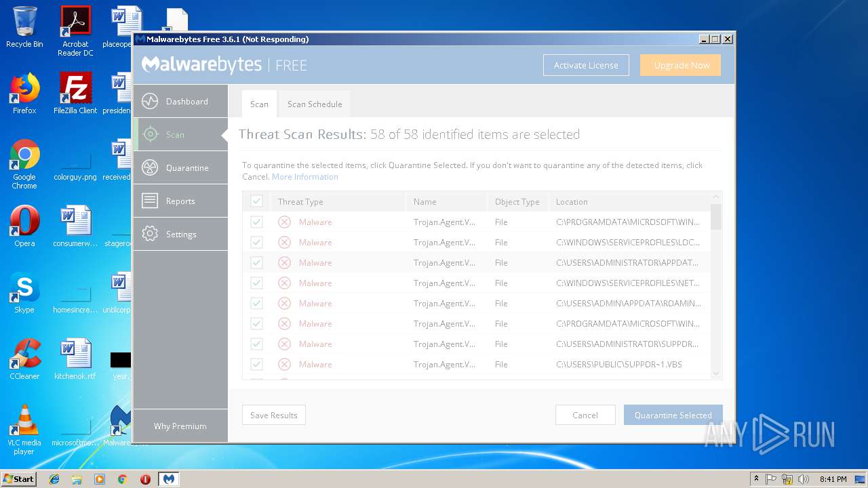Select path C:\USERS\ADMIN\APPDATA\ROAMIN...
Screen dimensions: 868x488
pyautogui.click(x=629, y=304)
